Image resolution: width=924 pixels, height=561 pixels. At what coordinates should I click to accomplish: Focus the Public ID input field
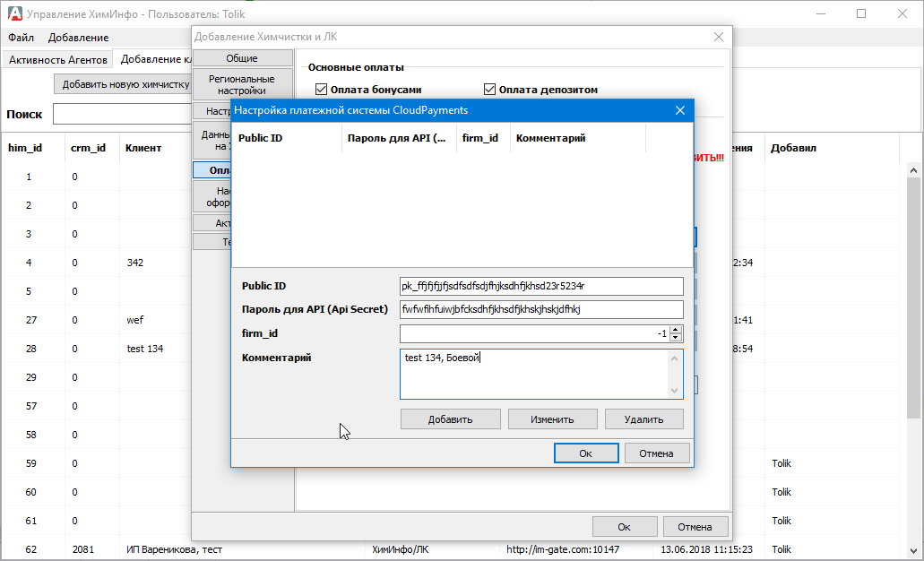(x=541, y=287)
